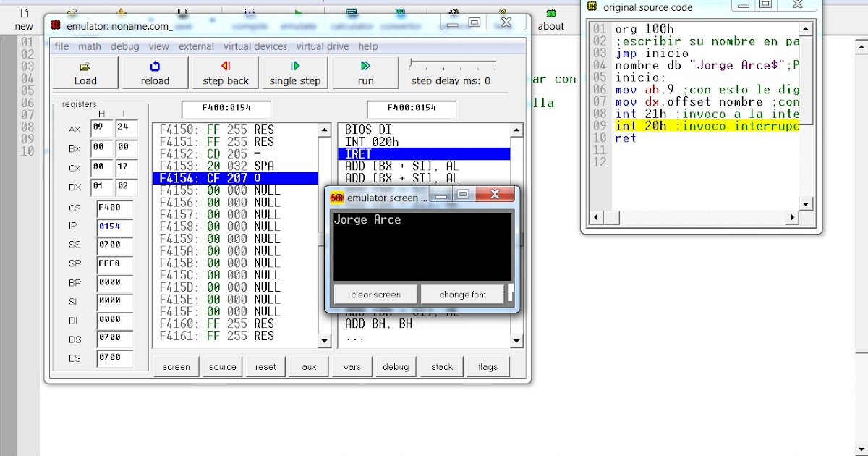Open the virtual drive menu
Viewport: 868px width, 456px height.
coord(323,46)
